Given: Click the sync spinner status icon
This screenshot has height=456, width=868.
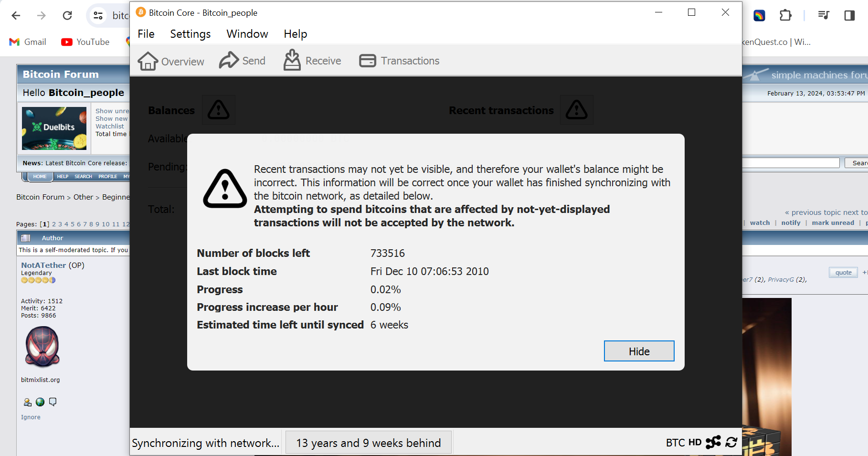Looking at the screenshot, I should [x=731, y=442].
